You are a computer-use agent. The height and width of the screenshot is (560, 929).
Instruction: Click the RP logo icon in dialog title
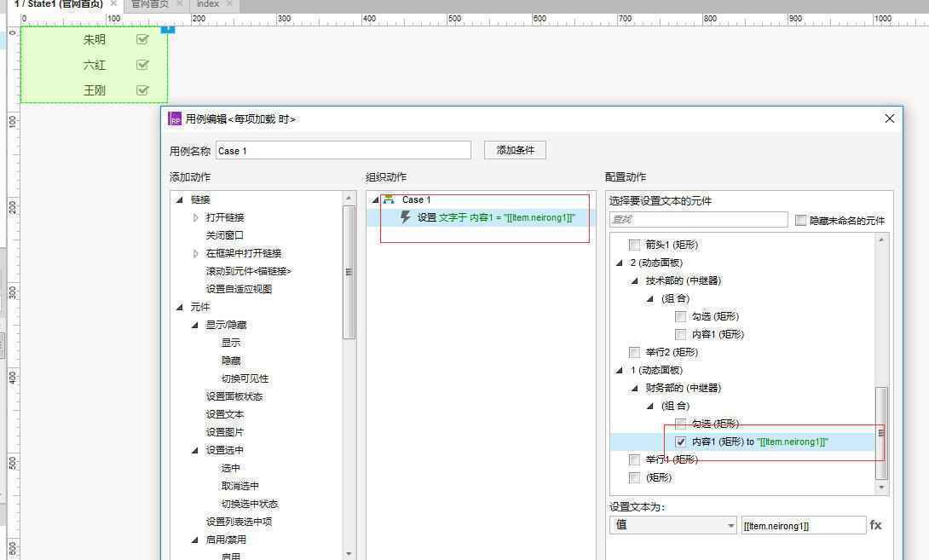[x=175, y=119]
